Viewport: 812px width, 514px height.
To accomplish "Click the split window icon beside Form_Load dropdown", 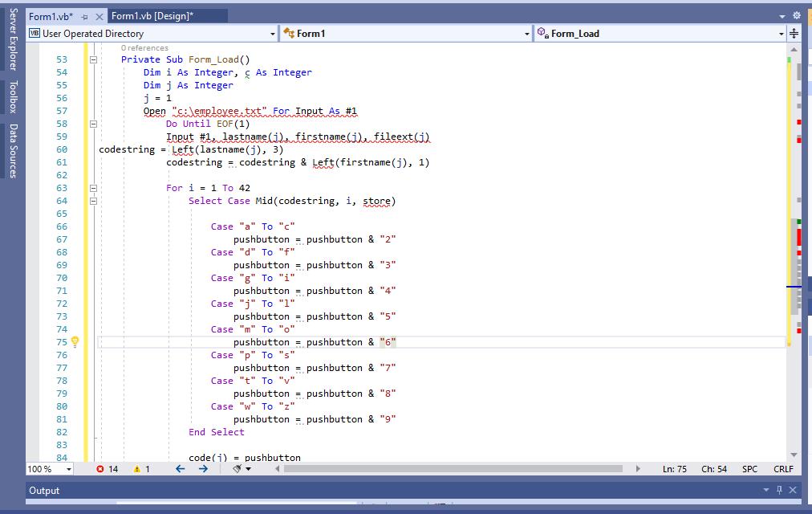I will 793,33.
